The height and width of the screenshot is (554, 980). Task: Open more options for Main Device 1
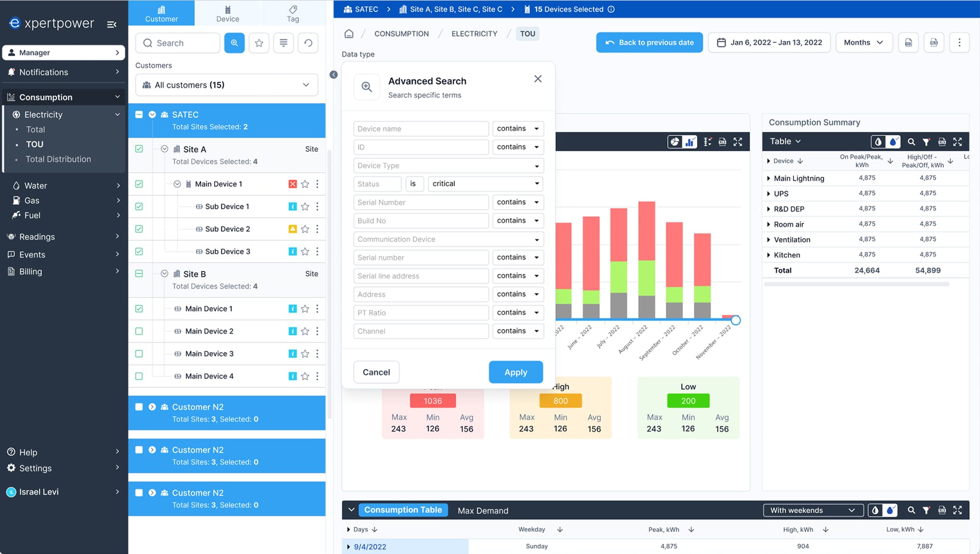click(317, 184)
